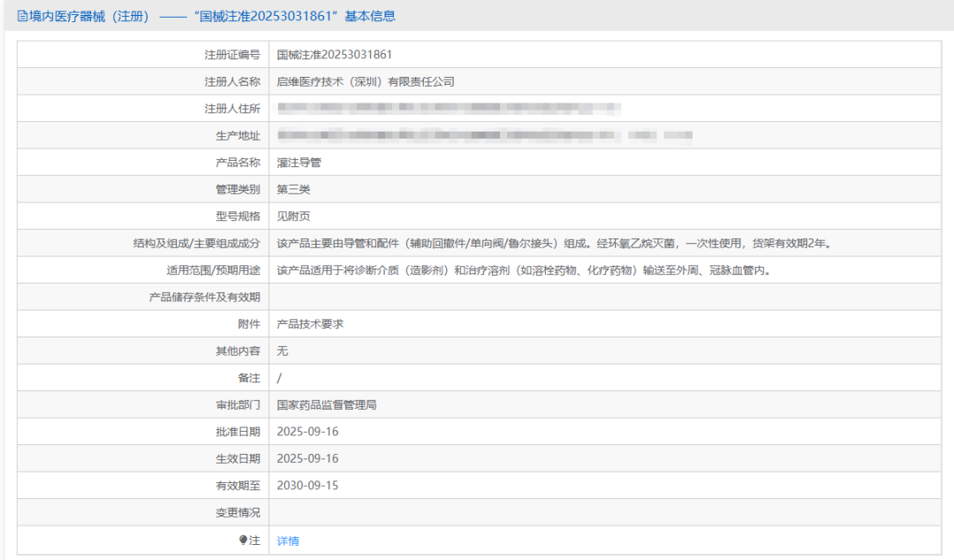Click the 结构及组成/主要组成成分 label
The width and height of the screenshot is (954, 560).
click(196, 243)
